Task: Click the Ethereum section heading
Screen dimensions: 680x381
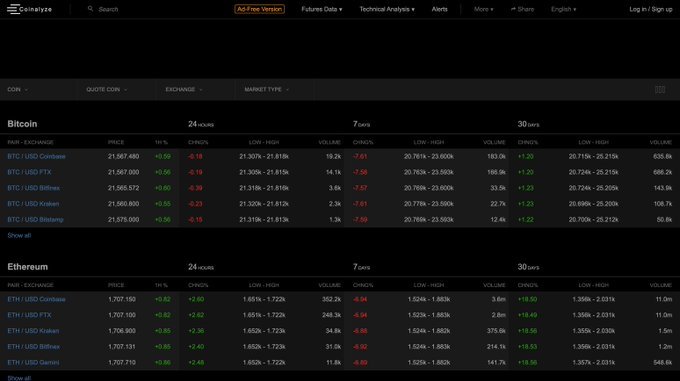Action: (x=27, y=267)
